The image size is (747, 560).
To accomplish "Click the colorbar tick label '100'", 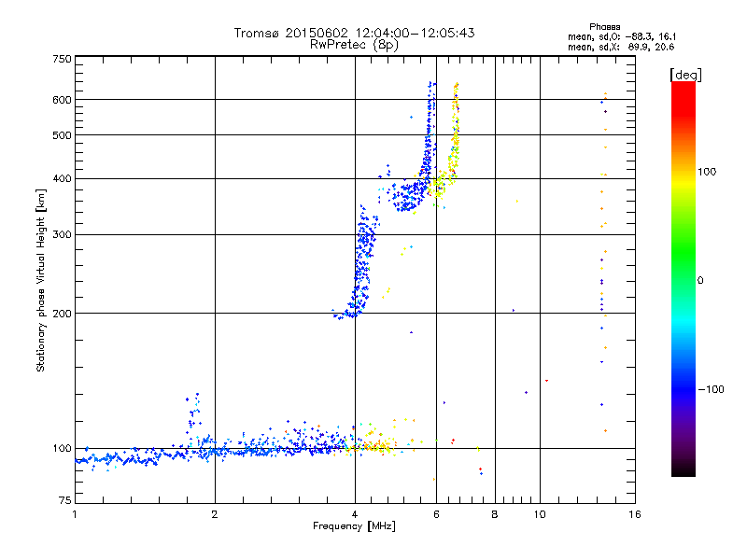I will (707, 172).
